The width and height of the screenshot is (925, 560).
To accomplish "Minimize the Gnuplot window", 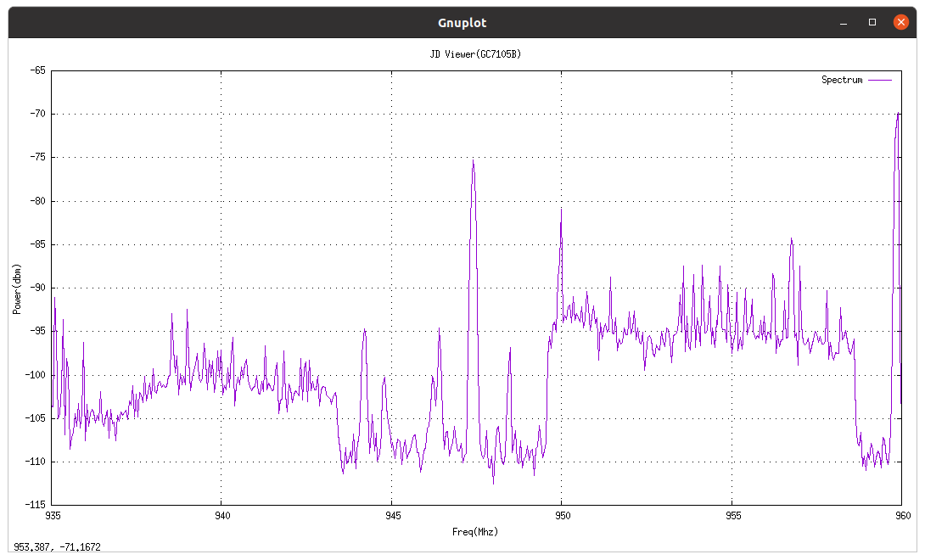I will coord(843,22).
